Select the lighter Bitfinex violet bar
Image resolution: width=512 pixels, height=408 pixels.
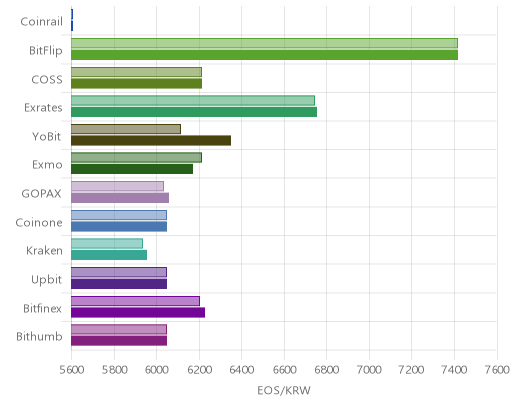[135, 301]
